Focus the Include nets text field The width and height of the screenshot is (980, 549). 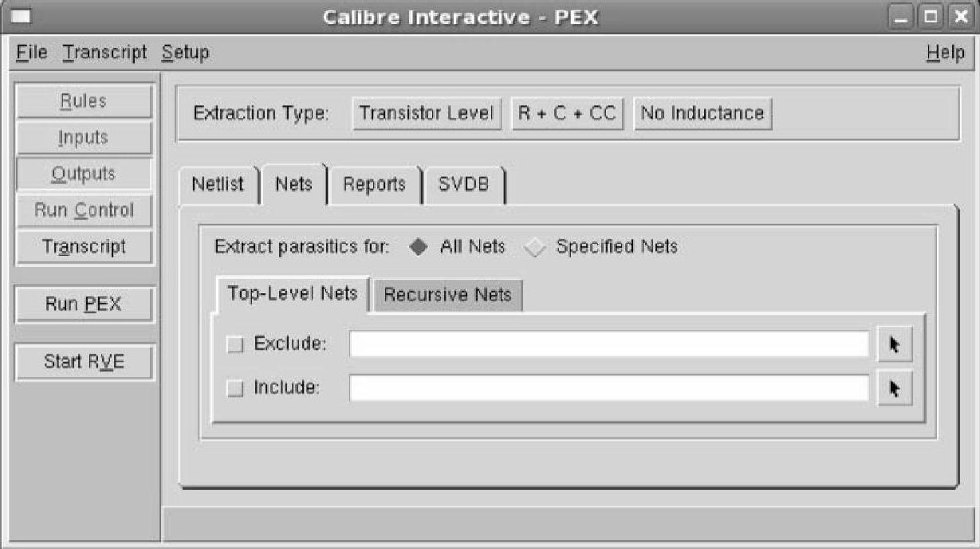(609, 388)
